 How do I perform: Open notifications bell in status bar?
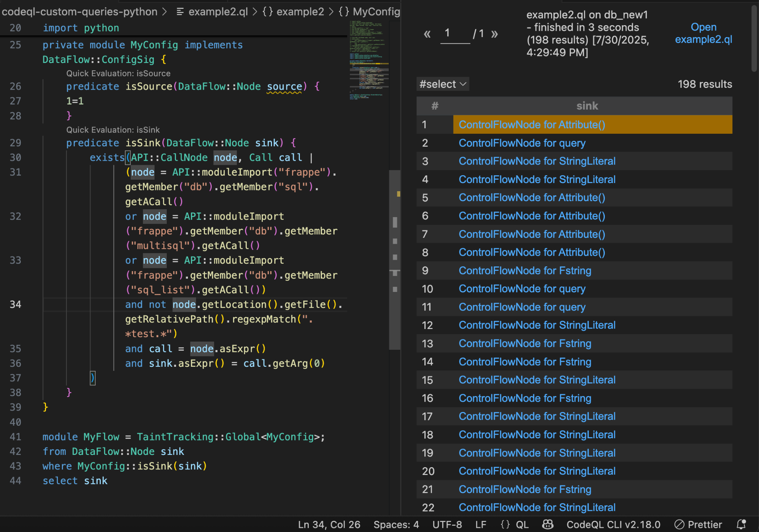[x=741, y=524]
